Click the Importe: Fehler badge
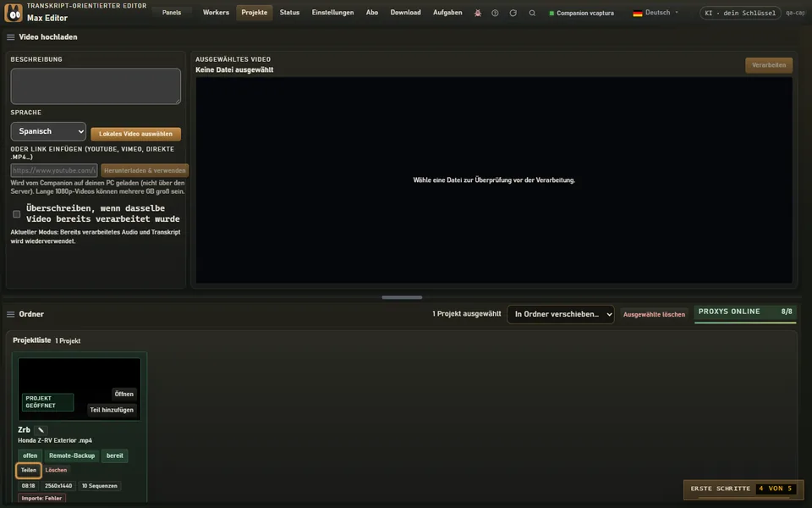Viewport: 812px width, 508px height. click(41, 498)
